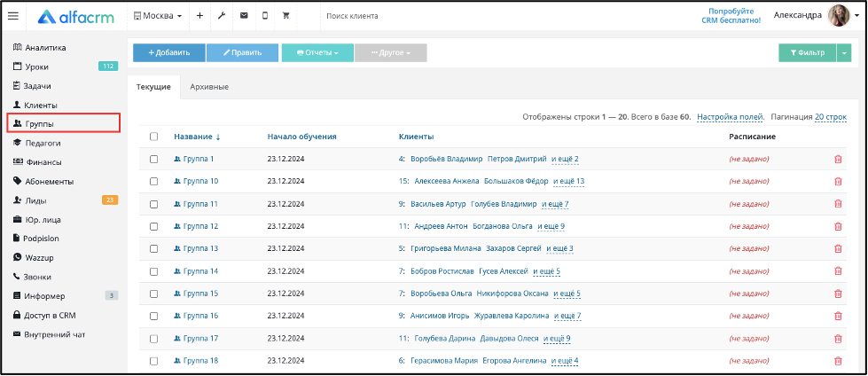868x376 pixels.
Task: Click the Добавить button
Action: tap(168, 52)
